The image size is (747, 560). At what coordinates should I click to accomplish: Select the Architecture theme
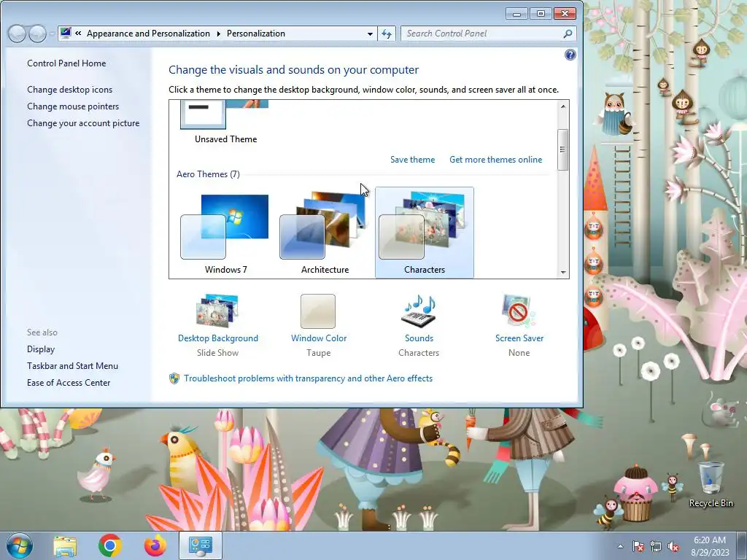click(x=325, y=234)
